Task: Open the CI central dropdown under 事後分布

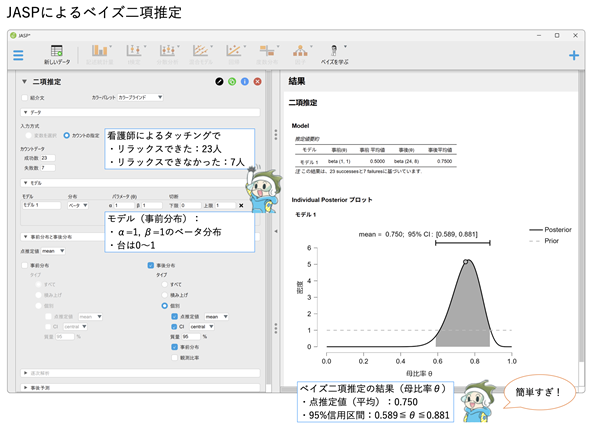Action: pos(202,327)
